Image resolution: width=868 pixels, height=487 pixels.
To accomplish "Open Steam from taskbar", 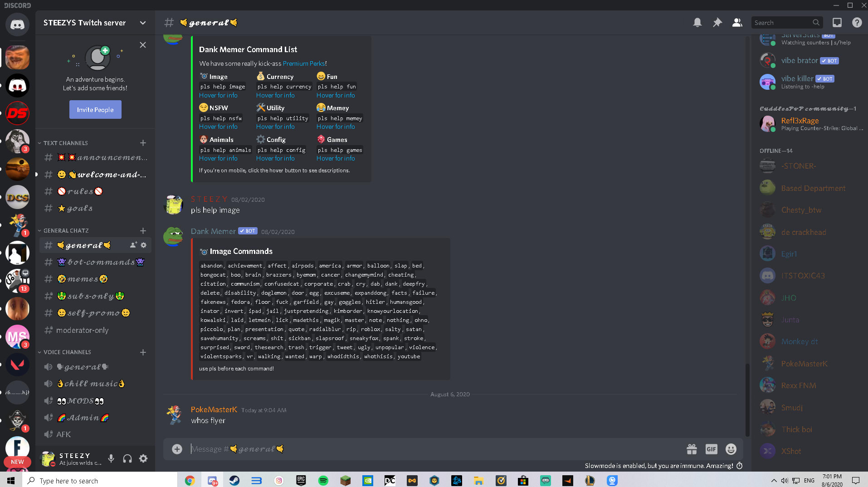I will point(234,480).
